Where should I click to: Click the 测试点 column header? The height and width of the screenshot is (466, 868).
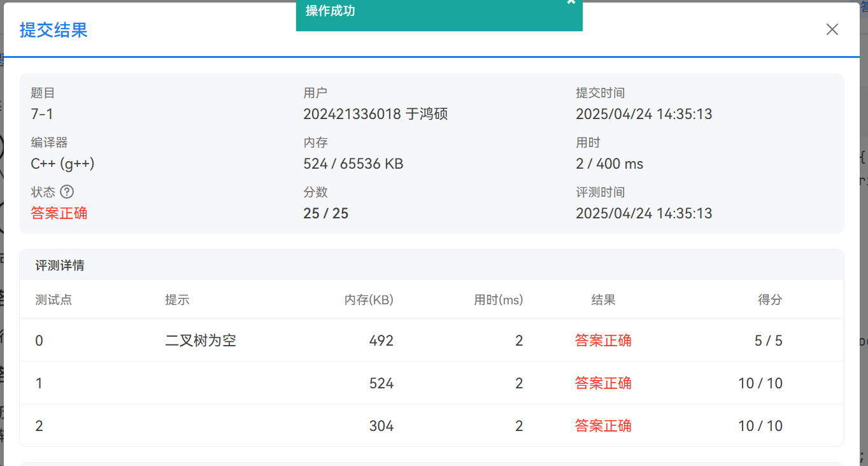[x=53, y=300]
